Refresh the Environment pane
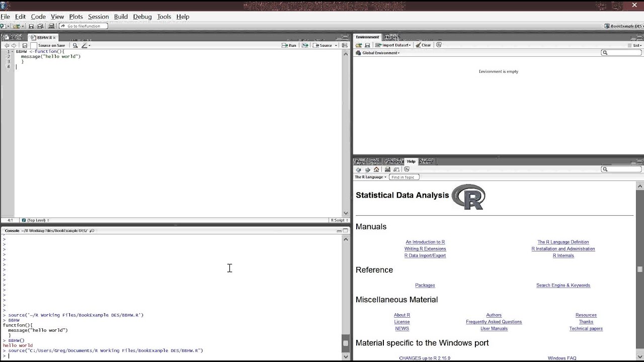The height and width of the screenshot is (362, 644). [x=439, y=45]
